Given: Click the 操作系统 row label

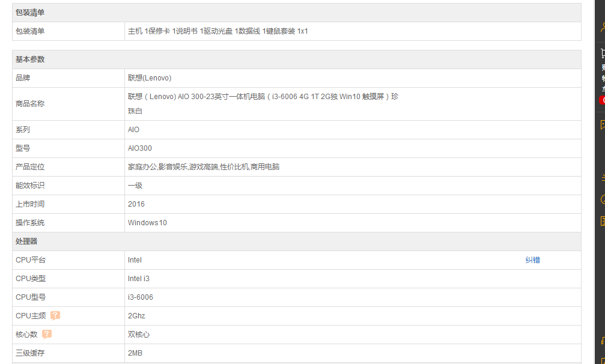Looking at the screenshot, I should [29, 223].
